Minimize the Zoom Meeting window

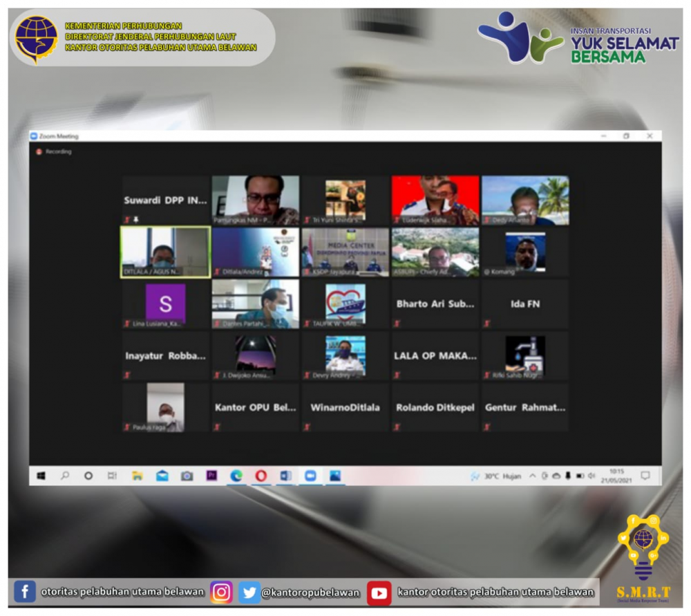(603, 136)
